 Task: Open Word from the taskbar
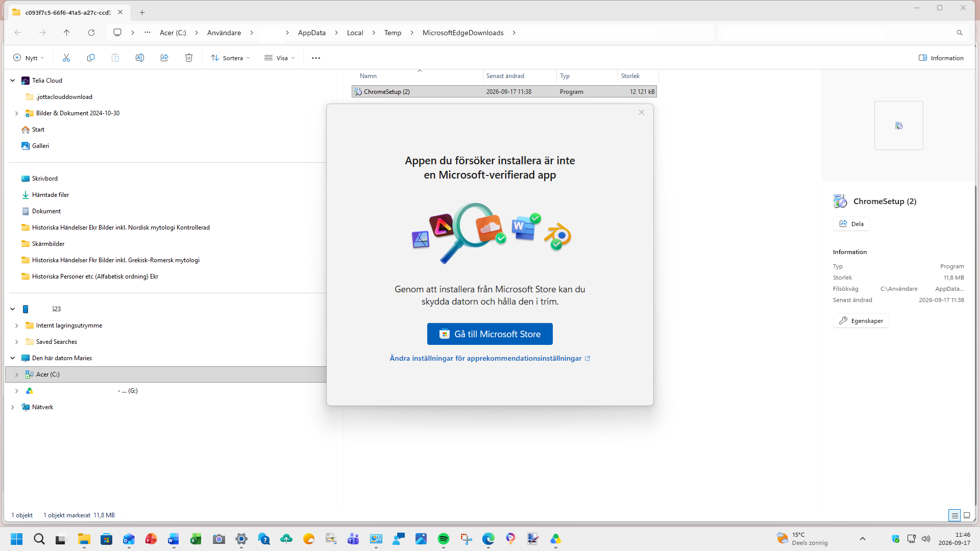[x=174, y=539]
